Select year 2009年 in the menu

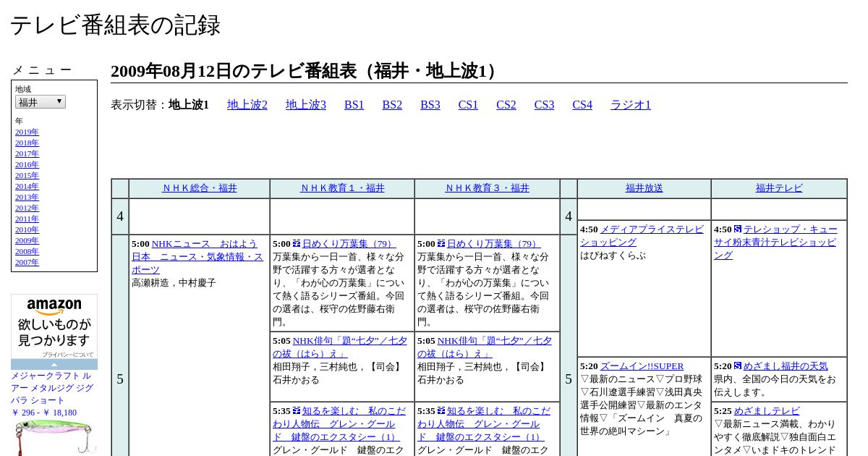click(x=27, y=241)
